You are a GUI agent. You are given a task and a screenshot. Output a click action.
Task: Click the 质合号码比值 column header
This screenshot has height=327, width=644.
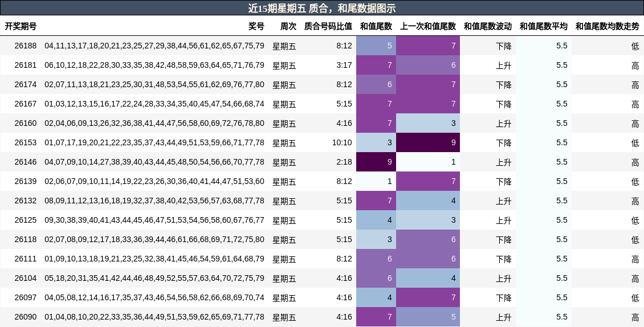(x=328, y=26)
